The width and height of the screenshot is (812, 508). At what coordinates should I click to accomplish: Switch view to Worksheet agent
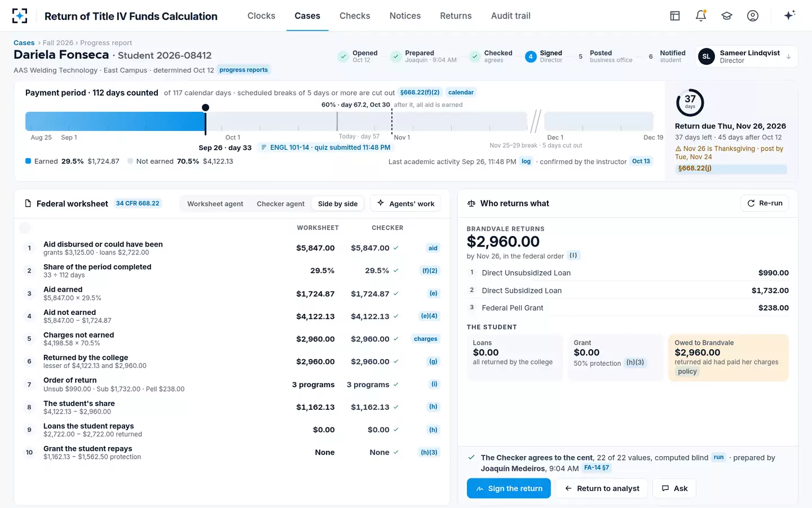pyautogui.click(x=215, y=204)
